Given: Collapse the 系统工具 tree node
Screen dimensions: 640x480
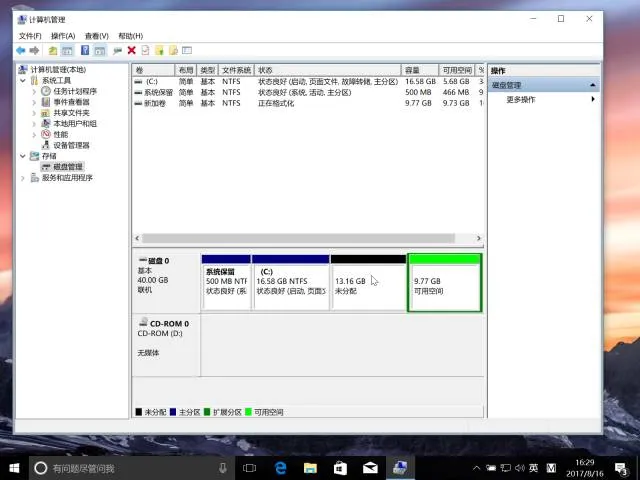Looking at the screenshot, I should [x=23, y=80].
